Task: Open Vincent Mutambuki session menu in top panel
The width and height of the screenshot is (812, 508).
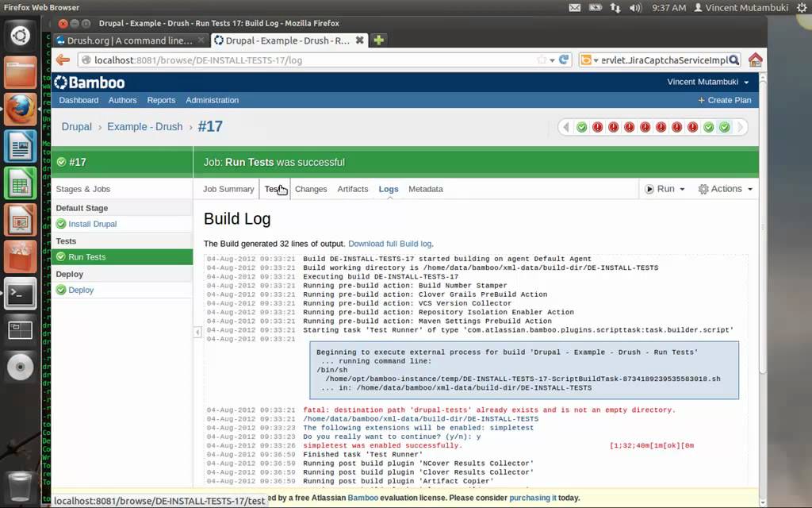Action: click(x=741, y=8)
